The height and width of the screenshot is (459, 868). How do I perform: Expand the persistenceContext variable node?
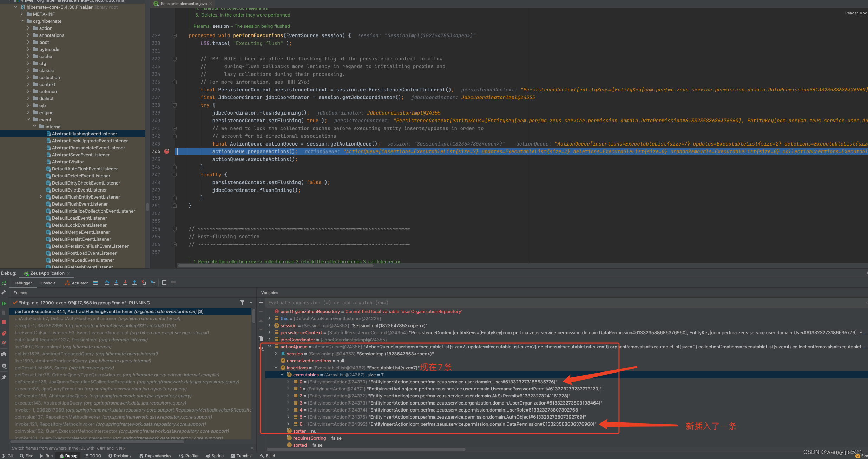270,332
